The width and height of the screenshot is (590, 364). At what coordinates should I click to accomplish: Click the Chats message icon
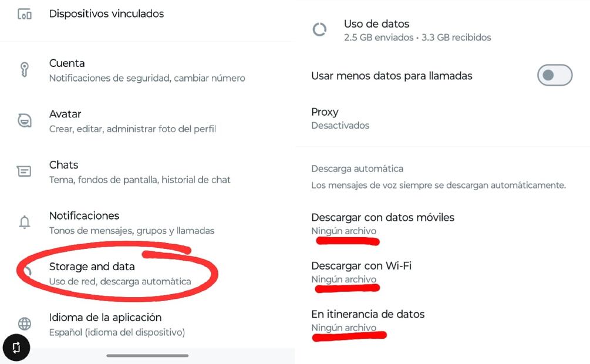(x=25, y=171)
